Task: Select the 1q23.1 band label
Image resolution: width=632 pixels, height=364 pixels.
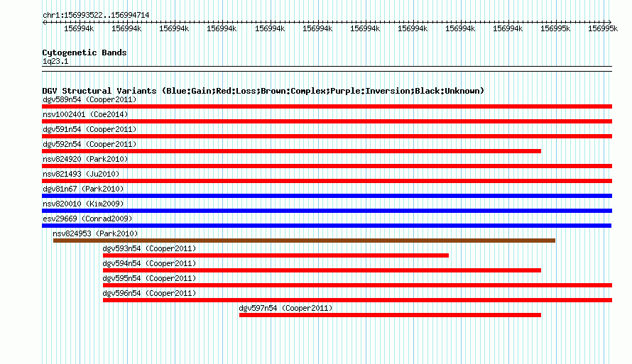Action: pos(55,61)
